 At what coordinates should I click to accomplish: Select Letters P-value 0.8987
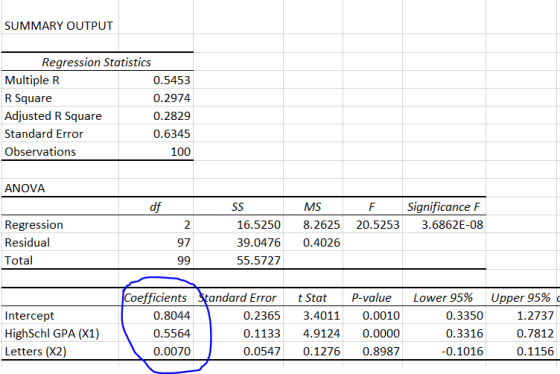[381, 351]
